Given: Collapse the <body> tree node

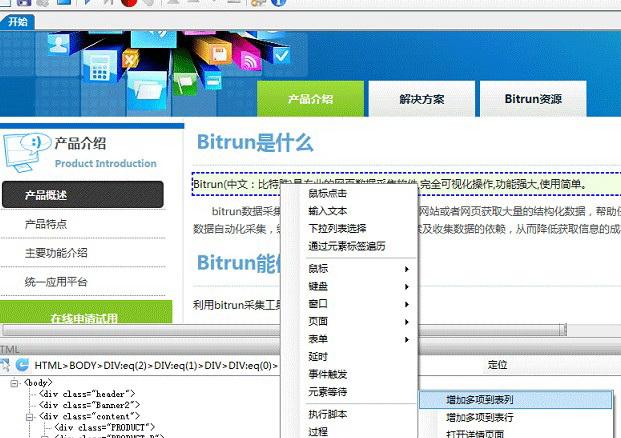Looking at the screenshot, I should click(x=15, y=383).
